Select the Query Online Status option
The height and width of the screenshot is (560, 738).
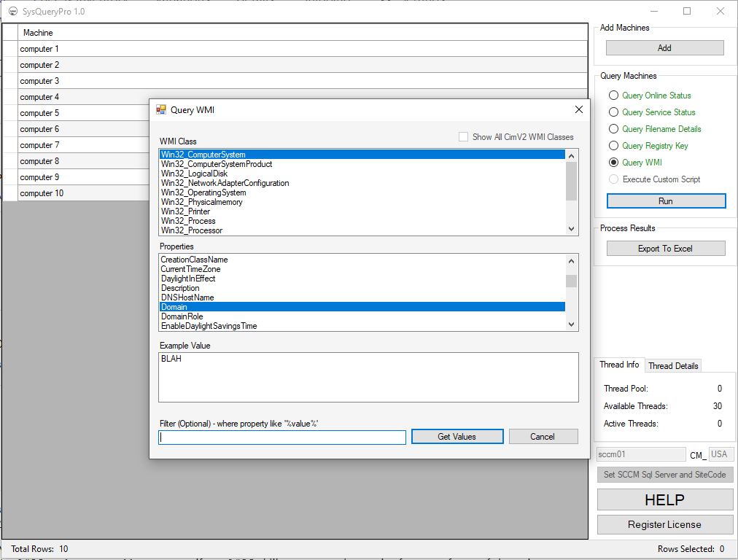(x=613, y=95)
